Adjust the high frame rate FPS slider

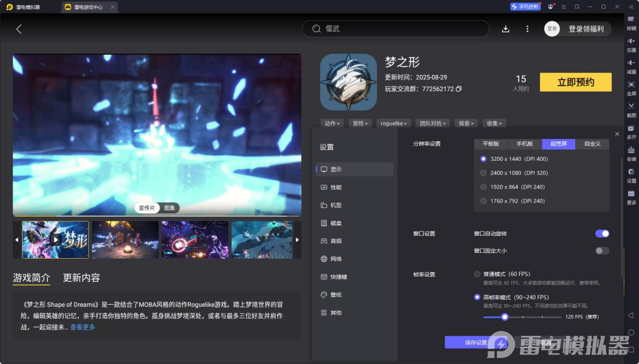click(505, 317)
